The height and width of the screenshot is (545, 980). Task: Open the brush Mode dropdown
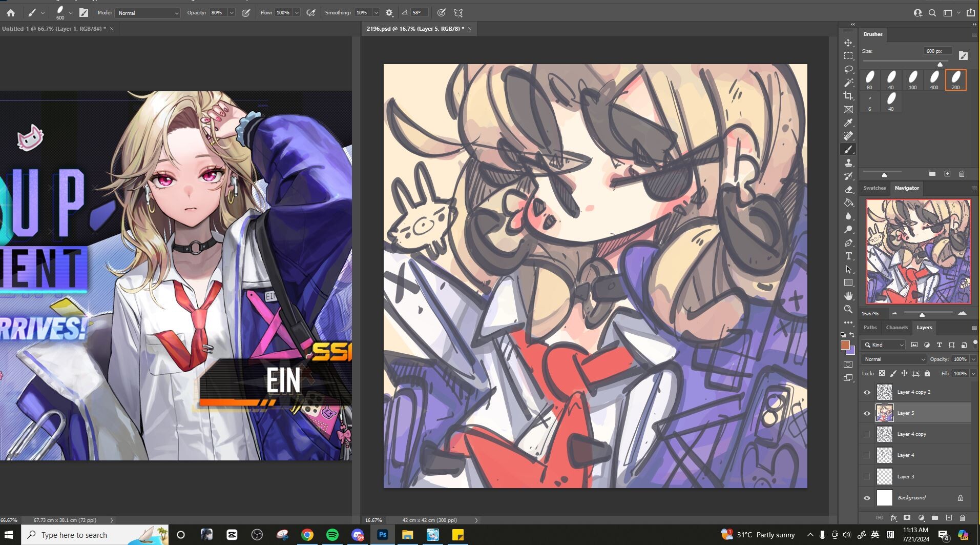148,13
